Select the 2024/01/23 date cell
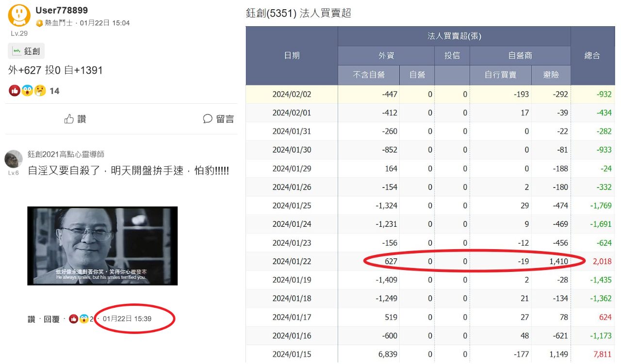Viewport: 621px width, 364px height. (292, 243)
